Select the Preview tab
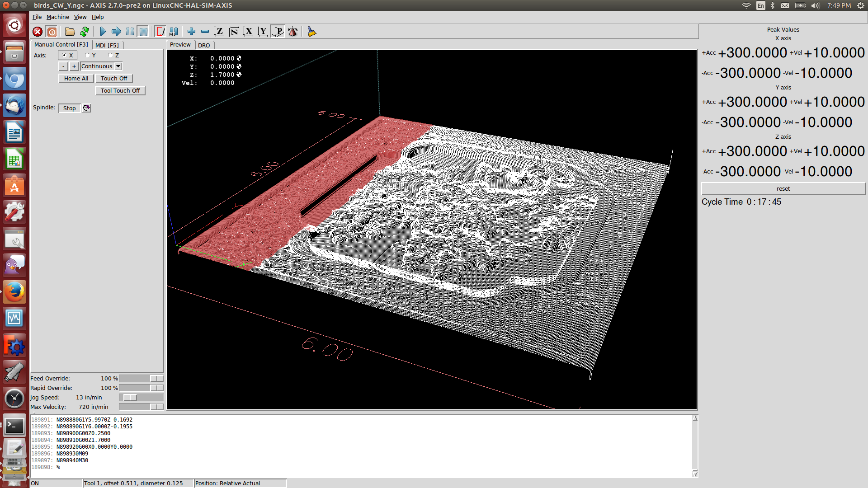Viewport: 868px width, 488px height. (x=180, y=44)
